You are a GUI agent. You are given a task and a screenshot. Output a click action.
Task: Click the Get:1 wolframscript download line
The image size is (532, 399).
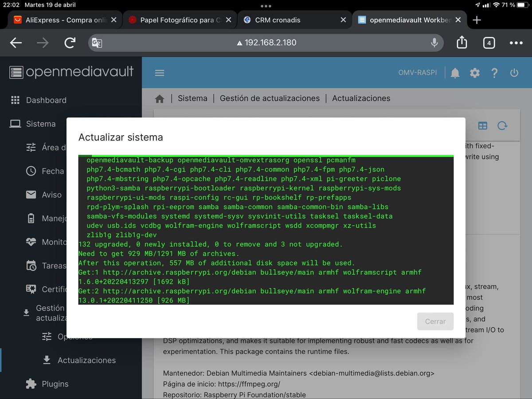click(x=250, y=277)
